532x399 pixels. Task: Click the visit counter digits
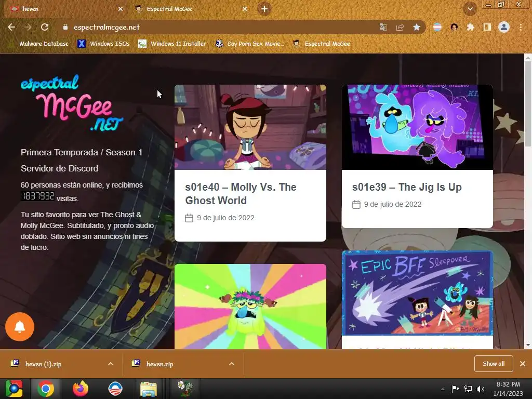pos(38,196)
